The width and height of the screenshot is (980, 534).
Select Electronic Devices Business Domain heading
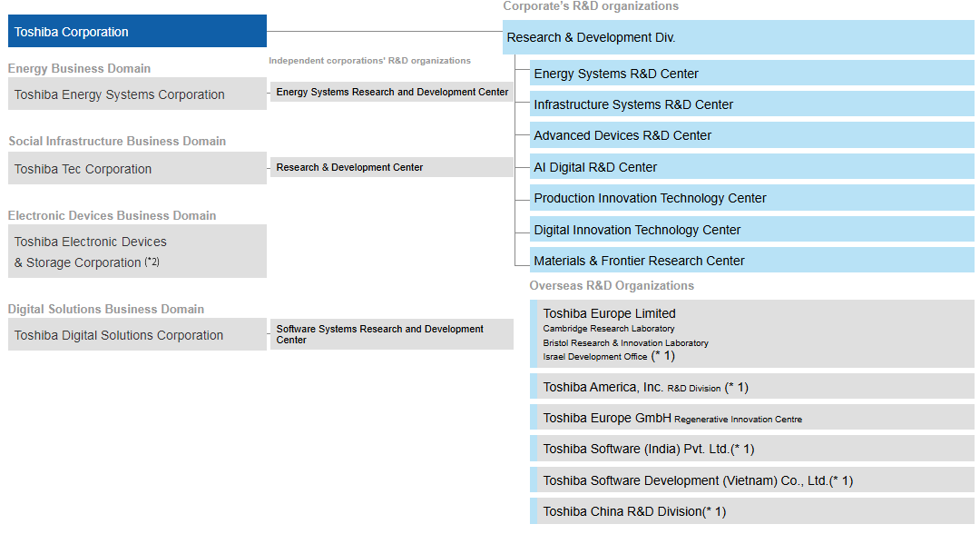point(112,215)
